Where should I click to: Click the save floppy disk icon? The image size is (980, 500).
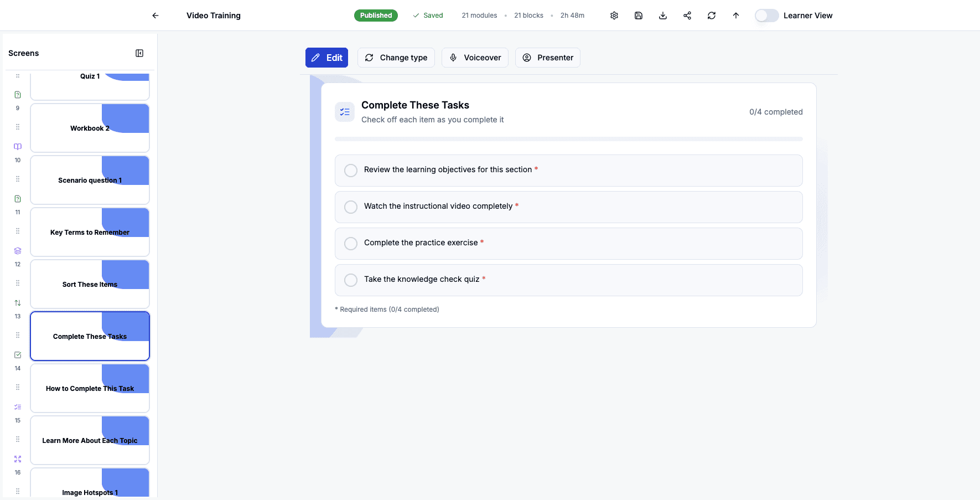pos(639,16)
